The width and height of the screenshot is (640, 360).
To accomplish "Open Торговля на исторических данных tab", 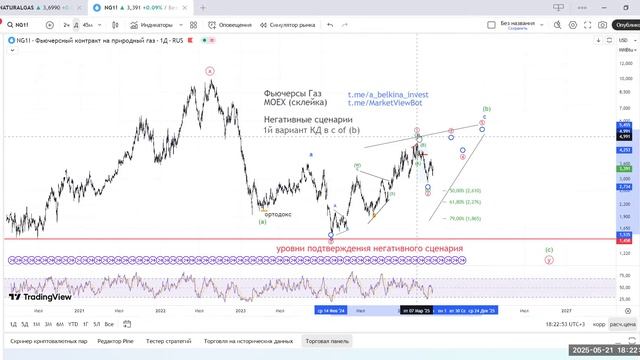I will [249, 341].
